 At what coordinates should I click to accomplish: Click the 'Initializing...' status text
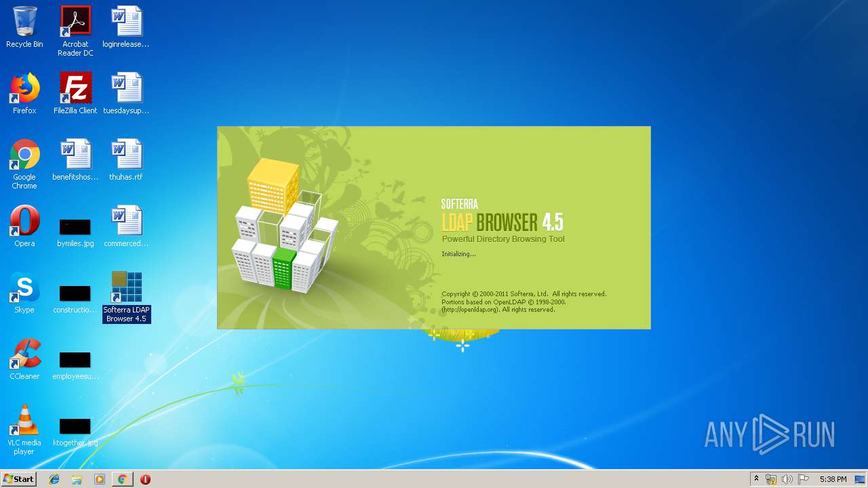click(x=458, y=254)
